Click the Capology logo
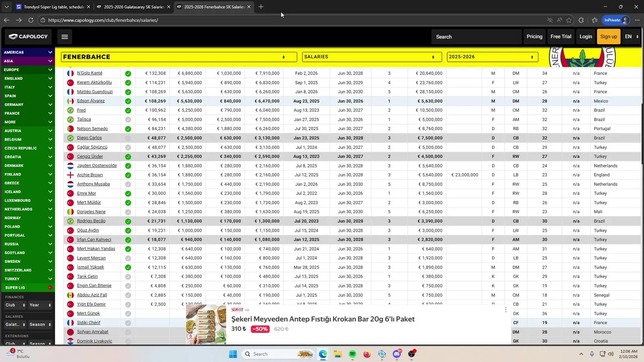Viewport: 644px width, 362px height. 28,37
